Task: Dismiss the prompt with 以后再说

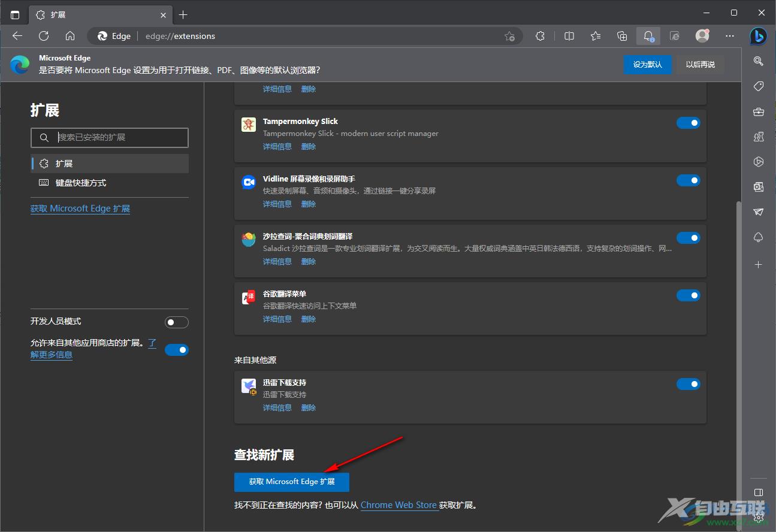Action: pos(700,64)
